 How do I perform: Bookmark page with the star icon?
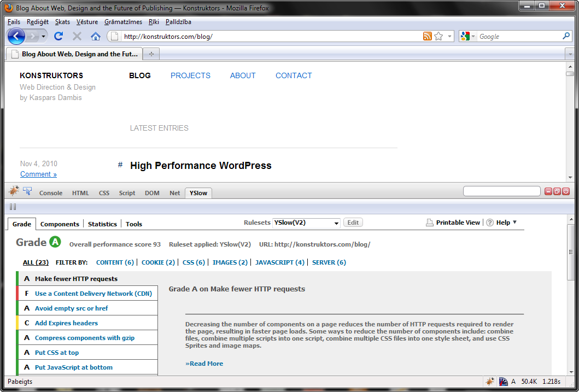(x=438, y=37)
